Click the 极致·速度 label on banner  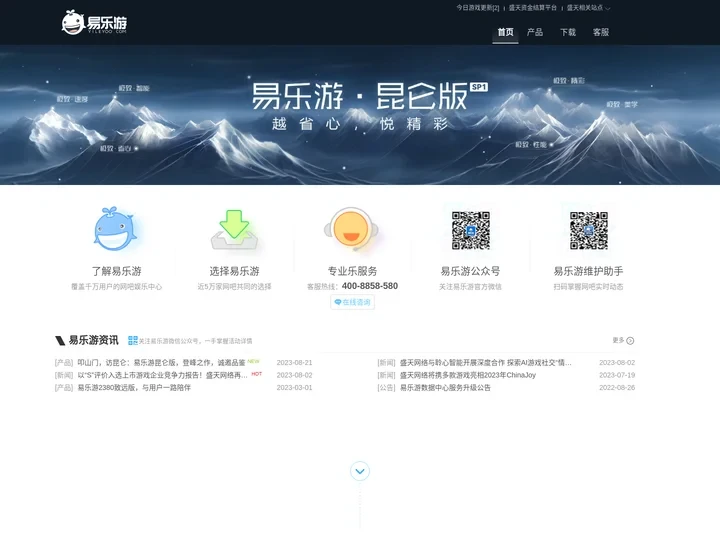tap(72, 99)
